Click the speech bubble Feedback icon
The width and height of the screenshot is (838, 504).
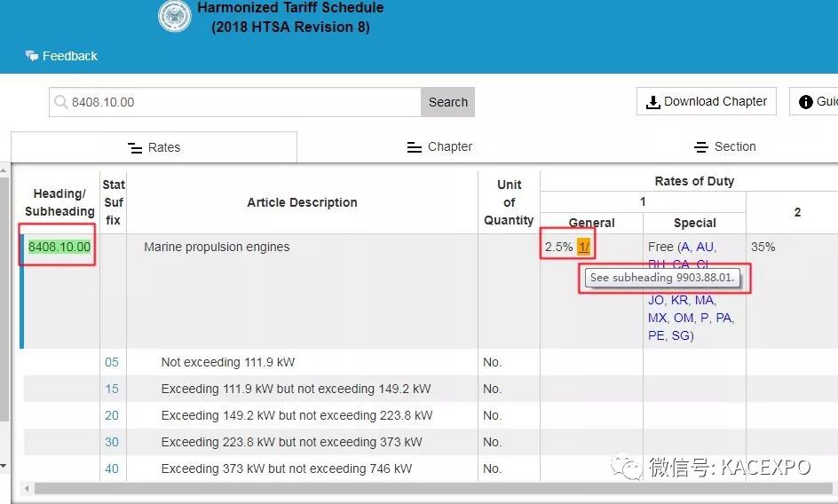click(x=32, y=56)
